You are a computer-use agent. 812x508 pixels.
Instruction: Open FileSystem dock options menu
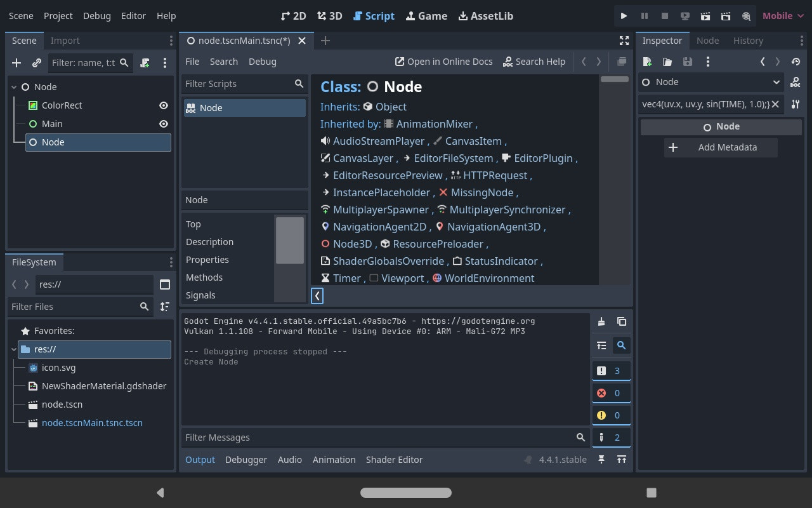(171, 262)
